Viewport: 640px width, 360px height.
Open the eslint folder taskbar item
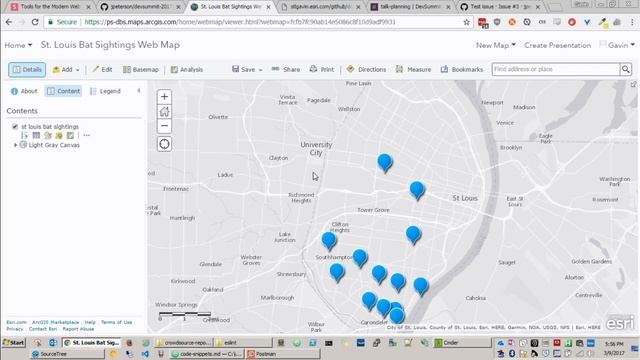[x=242, y=343]
